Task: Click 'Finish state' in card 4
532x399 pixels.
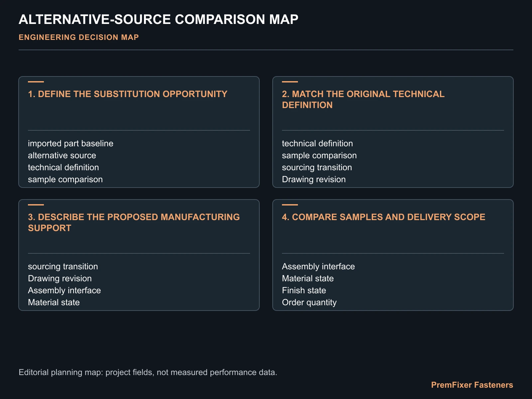Action: [x=304, y=290]
